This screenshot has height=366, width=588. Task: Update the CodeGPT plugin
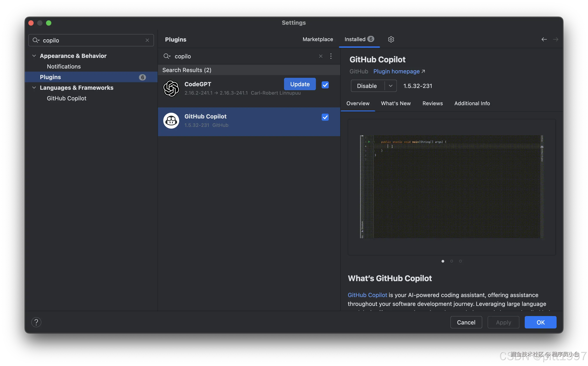300,84
